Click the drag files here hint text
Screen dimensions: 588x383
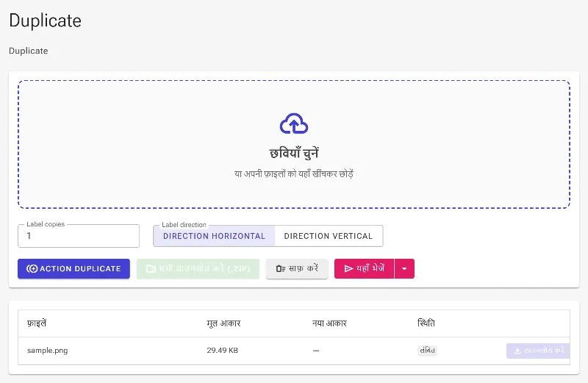pos(294,173)
